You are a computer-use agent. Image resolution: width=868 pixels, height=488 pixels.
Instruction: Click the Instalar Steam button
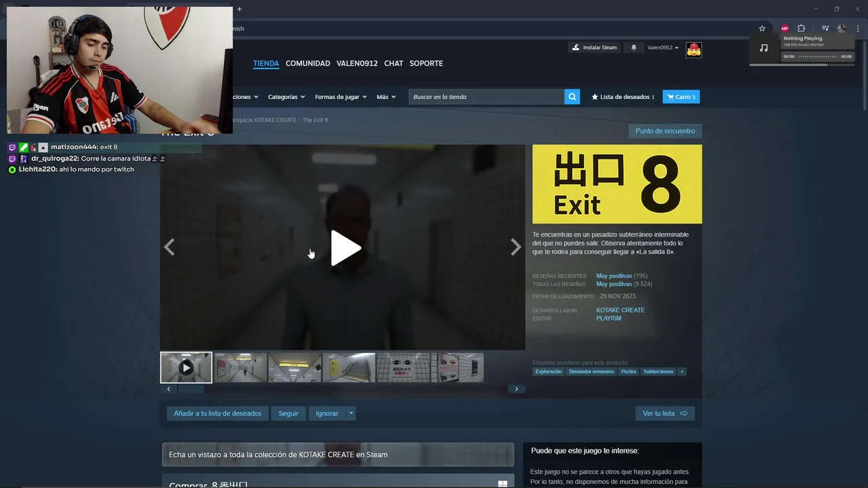[x=595, y=47]
